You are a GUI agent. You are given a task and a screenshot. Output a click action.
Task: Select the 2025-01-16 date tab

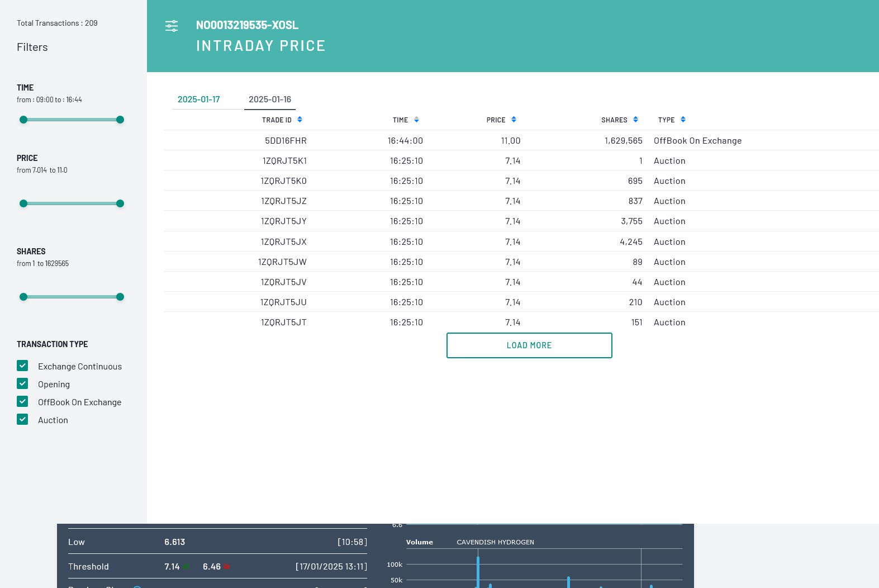[270, 99]
